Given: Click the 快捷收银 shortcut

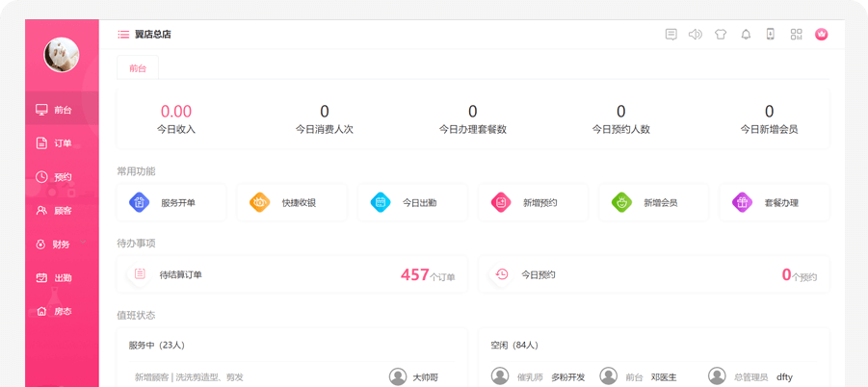Looking at the screenshot, I should point(292,203).
